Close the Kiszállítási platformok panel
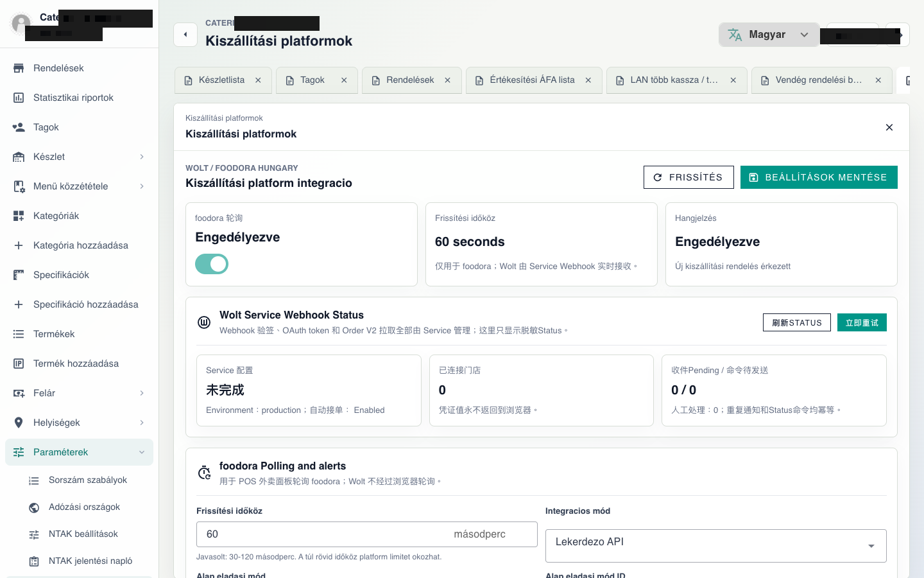The width and height of the screenshot is (924, 578). click(889, 127)
